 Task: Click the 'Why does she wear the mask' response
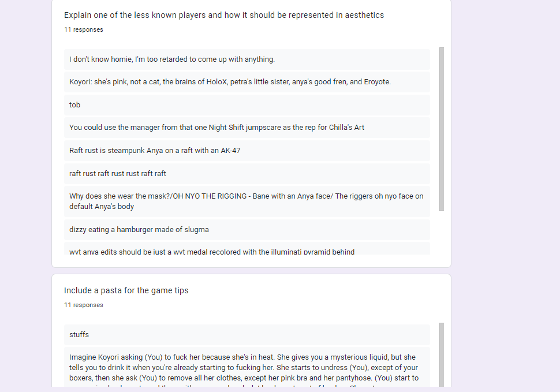tap(247, 201)
